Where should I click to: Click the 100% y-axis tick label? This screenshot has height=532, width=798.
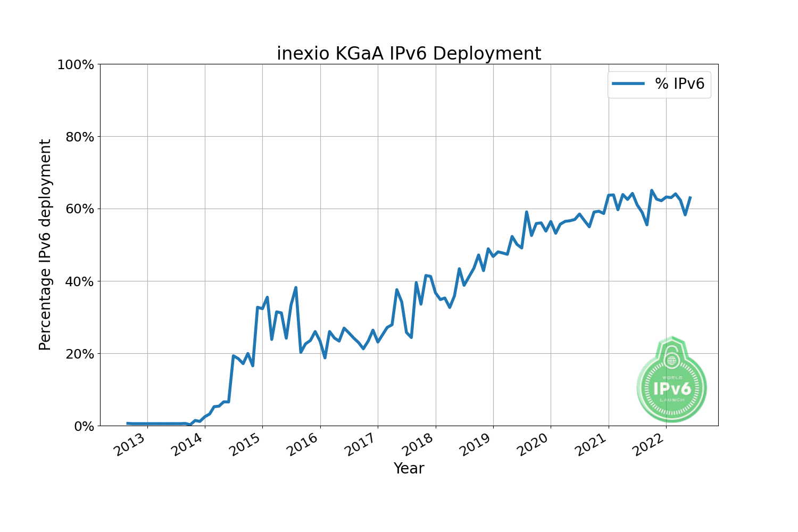(76, 65)
